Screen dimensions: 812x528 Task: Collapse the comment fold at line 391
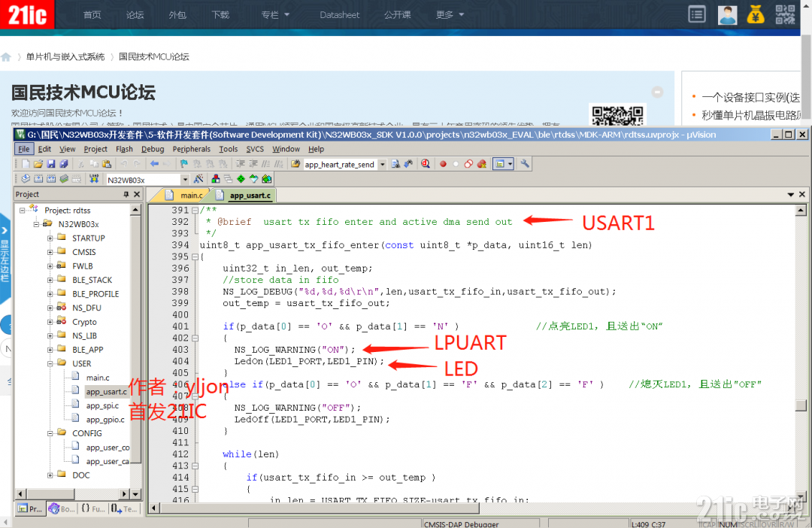pos(195,210)
